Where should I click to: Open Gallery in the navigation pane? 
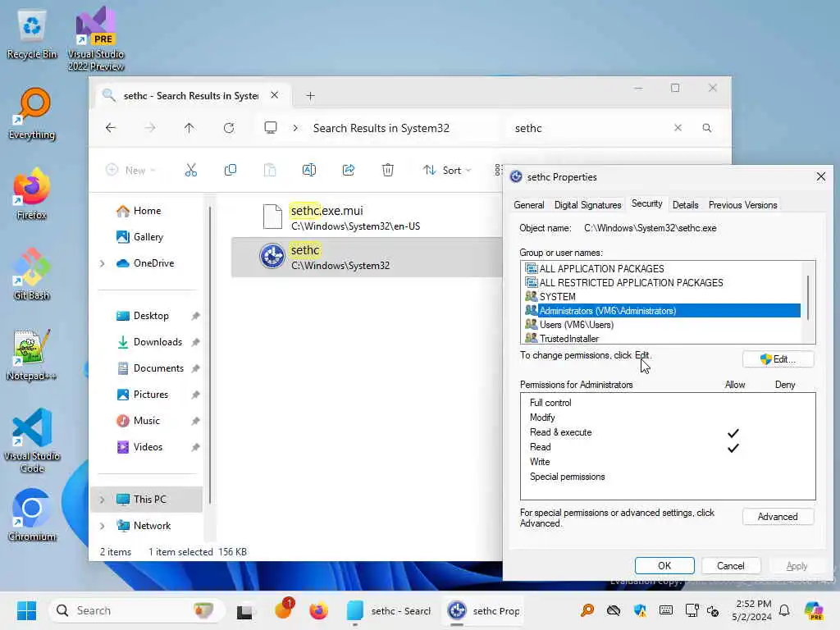pyautogui.click(x=148, y=237)
